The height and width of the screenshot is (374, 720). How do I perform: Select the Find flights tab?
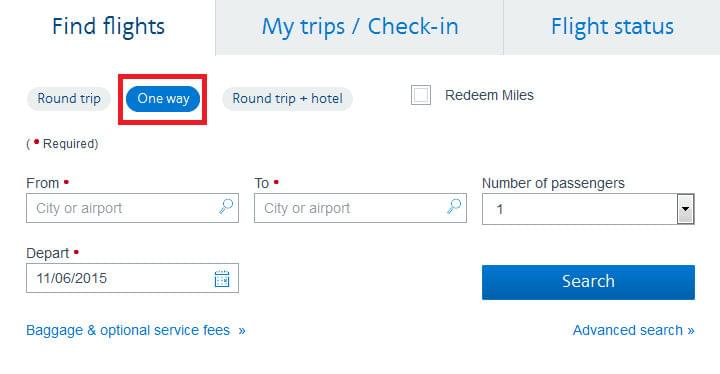[108, 28]
